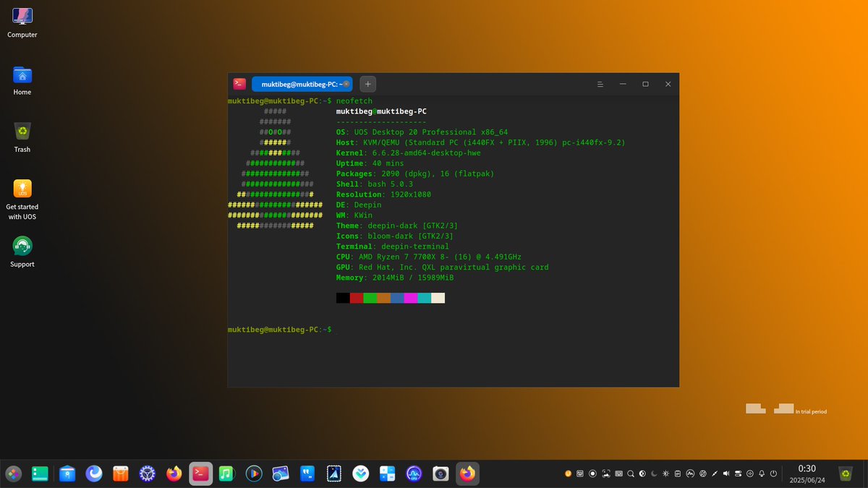Open the Calculator icon in the dock
This screenshot has width=868, height=488.
tap(387, 474)
